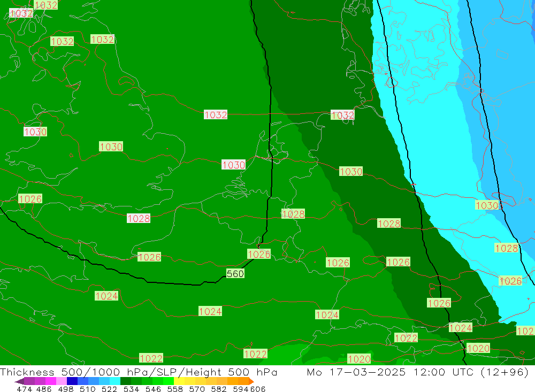
Task: Select the bright yellow legend swatch
Action: (x=179, y=381)
